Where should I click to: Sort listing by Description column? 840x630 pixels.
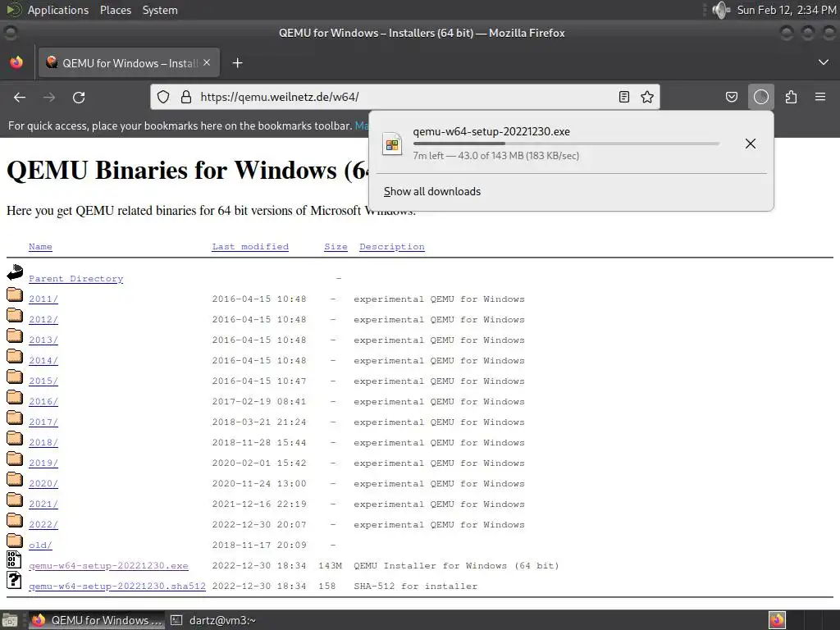392,246
